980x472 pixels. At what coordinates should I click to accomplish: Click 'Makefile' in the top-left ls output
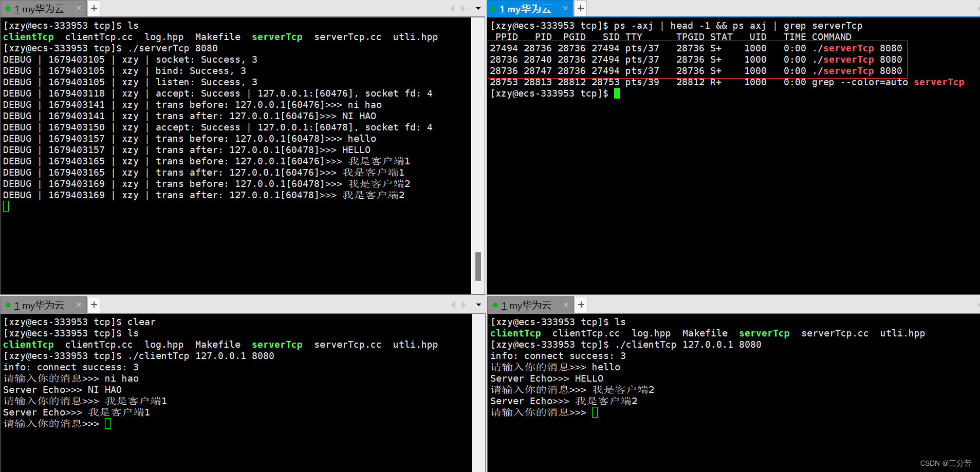pos(218,37)
